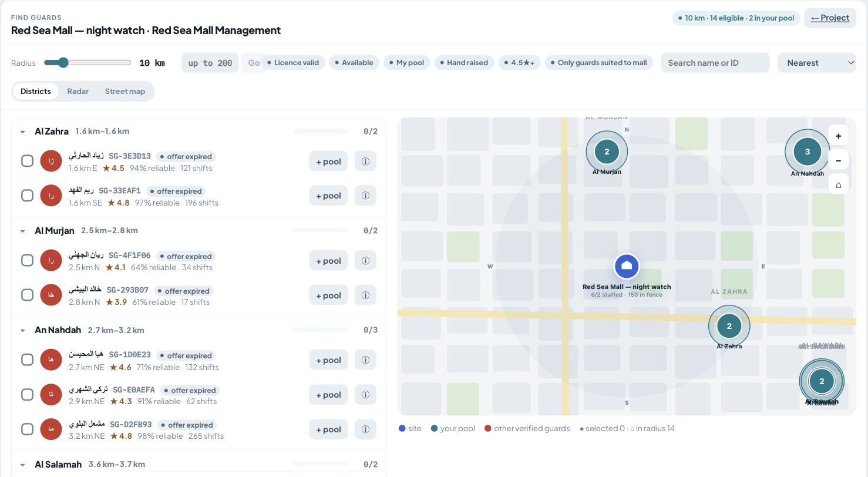Add guard SG-D2FB93 to pool
The width and height of the screenshot is (868, 477).
tap(328, 429)
